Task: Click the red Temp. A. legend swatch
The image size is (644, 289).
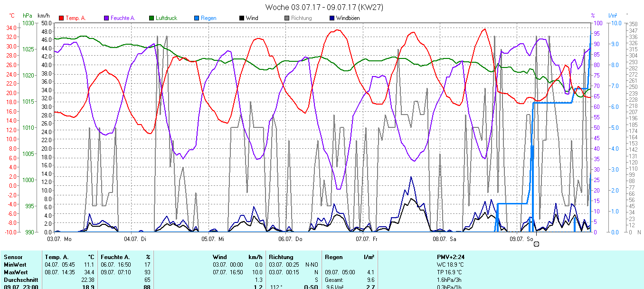Action: [61, 18]
